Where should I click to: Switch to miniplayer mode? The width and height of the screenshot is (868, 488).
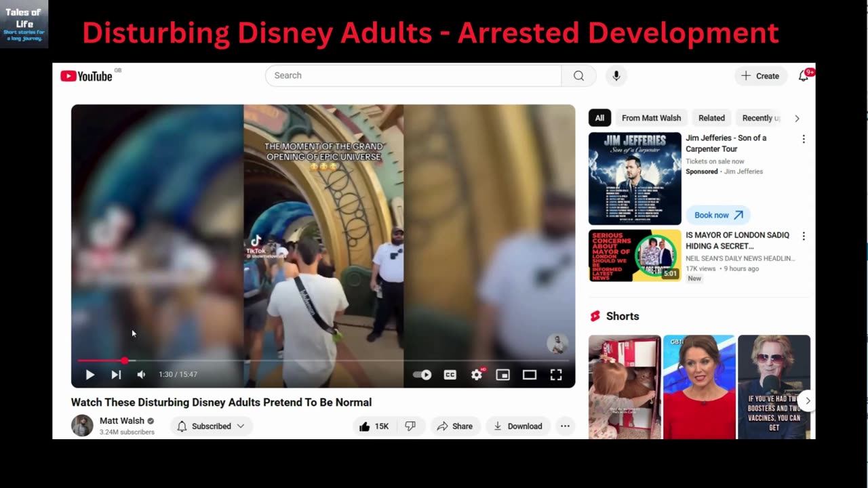pyautogui.click(x=502, y=375)
